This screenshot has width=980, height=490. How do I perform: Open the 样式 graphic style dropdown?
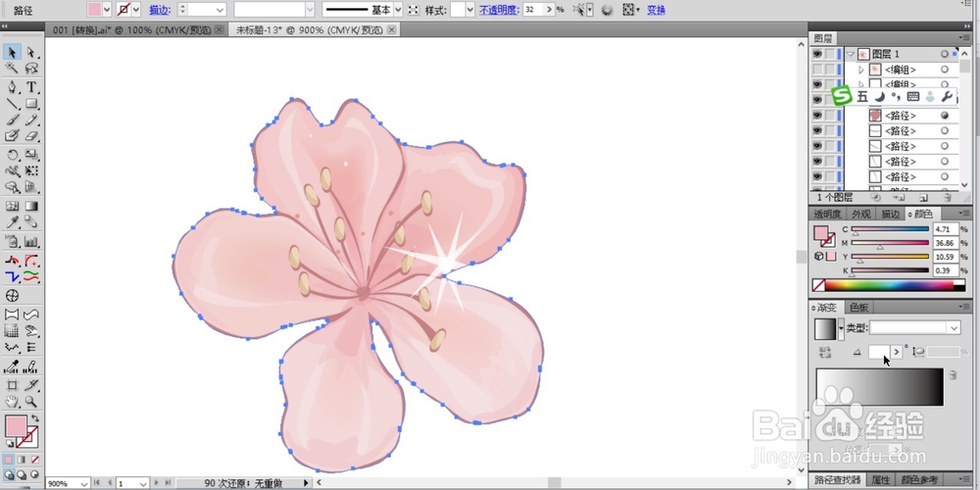pyautogui.click(x=470, y=10)
